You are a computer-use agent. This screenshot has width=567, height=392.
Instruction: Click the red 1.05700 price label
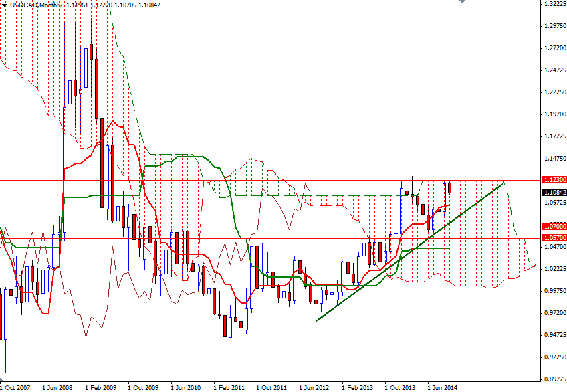coord(552,238)
